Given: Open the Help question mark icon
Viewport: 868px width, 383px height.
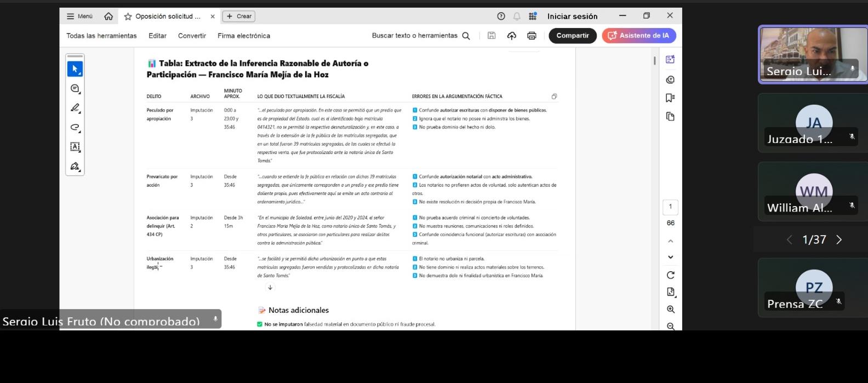Looking at the screenshot, I should (x=501, y=16).
